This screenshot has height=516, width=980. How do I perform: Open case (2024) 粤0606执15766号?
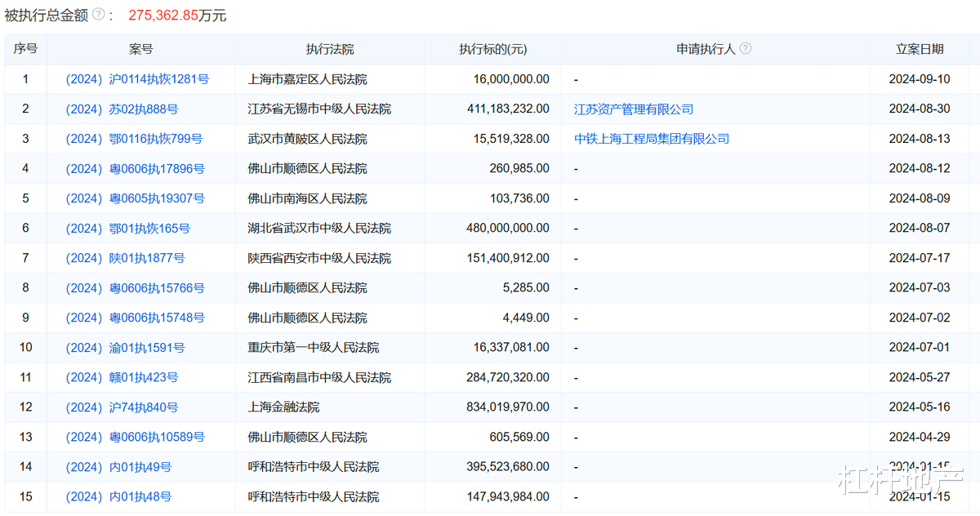[x=135, y=288]
